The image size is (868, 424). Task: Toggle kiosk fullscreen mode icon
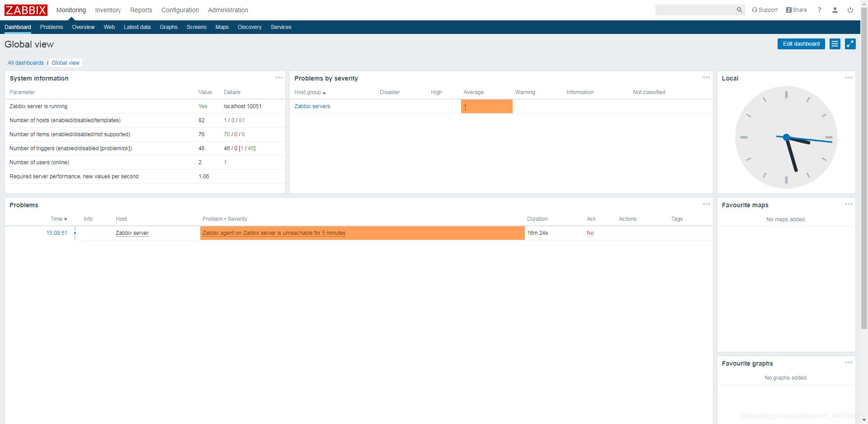coord(850,44)
